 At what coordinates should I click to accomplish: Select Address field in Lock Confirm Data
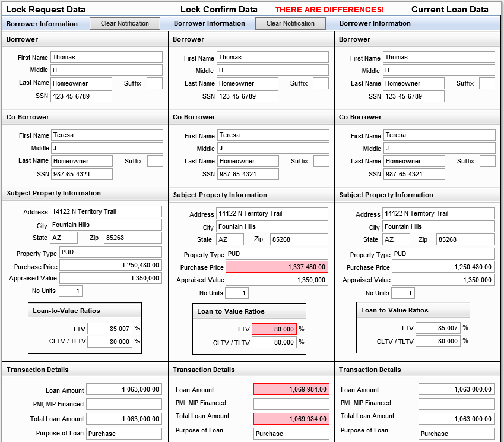click(x=272, y=213)
